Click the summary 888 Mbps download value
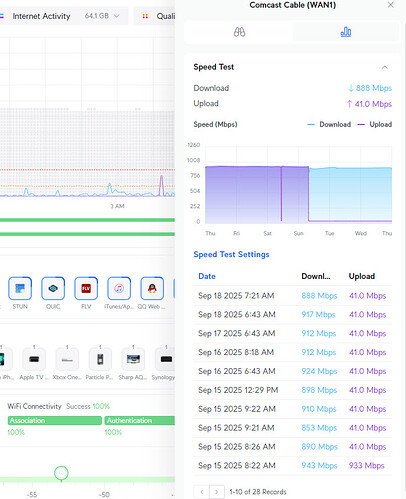Viewport: 406px width, 499px height. 370,88
